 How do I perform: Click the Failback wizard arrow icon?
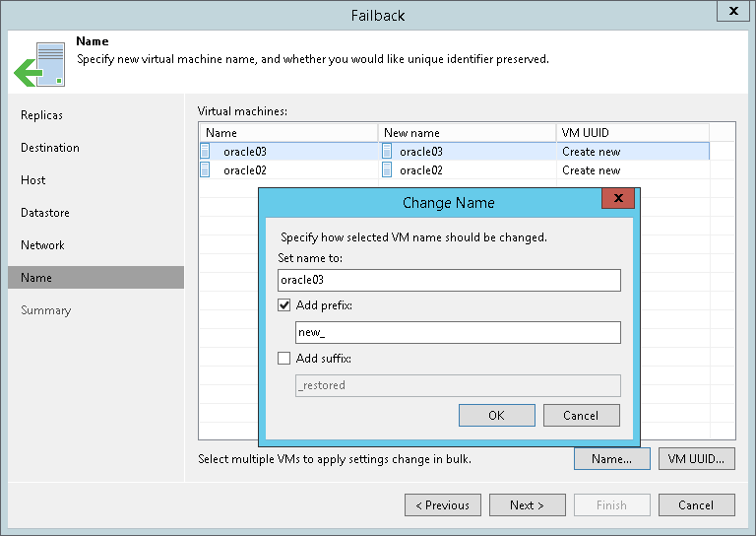39,62
